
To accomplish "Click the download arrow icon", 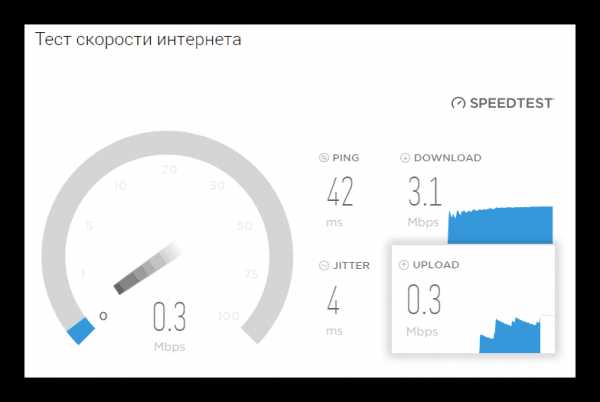I will coord(405,158).
